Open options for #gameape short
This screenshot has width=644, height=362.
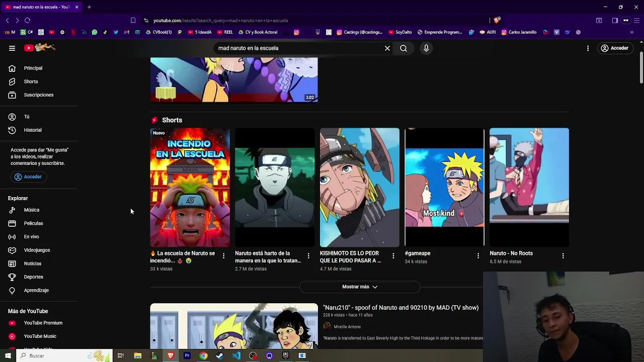tap(478, 256)
